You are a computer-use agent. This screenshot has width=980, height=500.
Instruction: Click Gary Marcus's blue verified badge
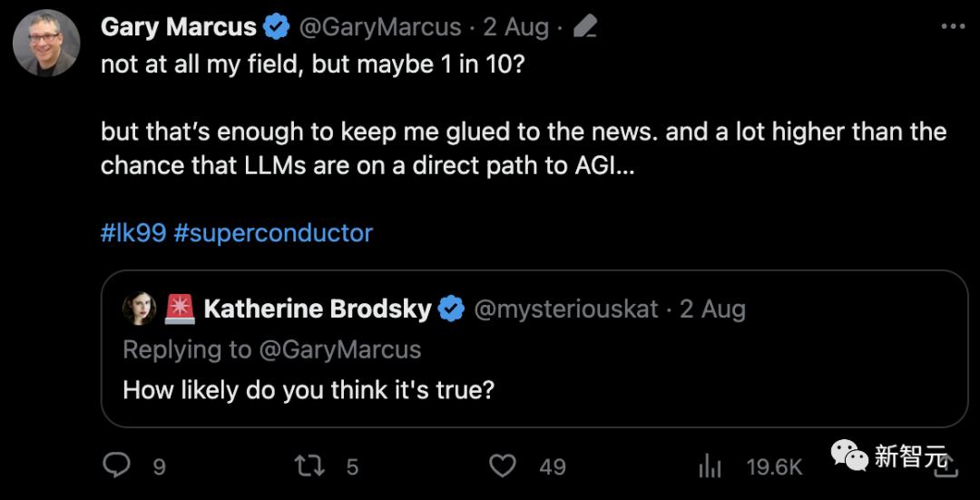[x=276, y=28]
